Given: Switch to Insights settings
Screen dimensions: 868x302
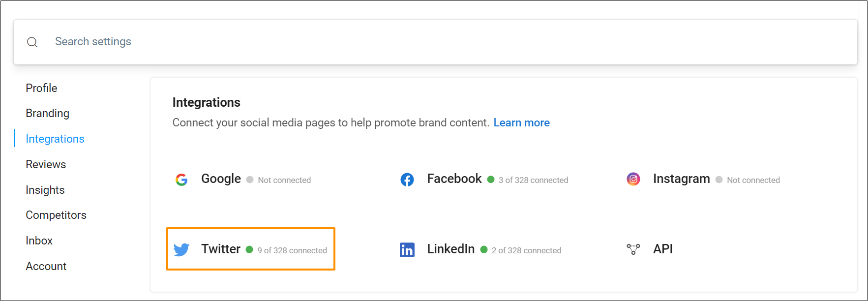Looking at the screenshot, I should 45,190.
